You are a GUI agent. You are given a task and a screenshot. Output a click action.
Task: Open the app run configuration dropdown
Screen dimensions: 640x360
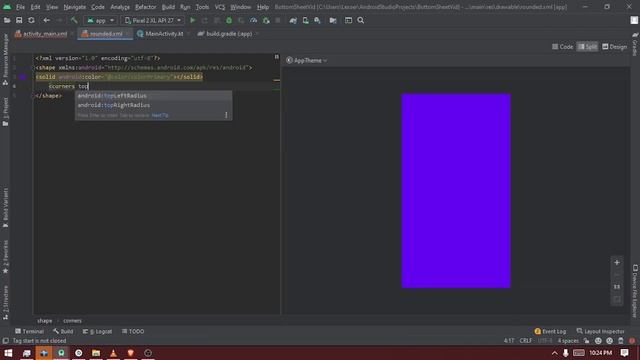pos(100,20)
